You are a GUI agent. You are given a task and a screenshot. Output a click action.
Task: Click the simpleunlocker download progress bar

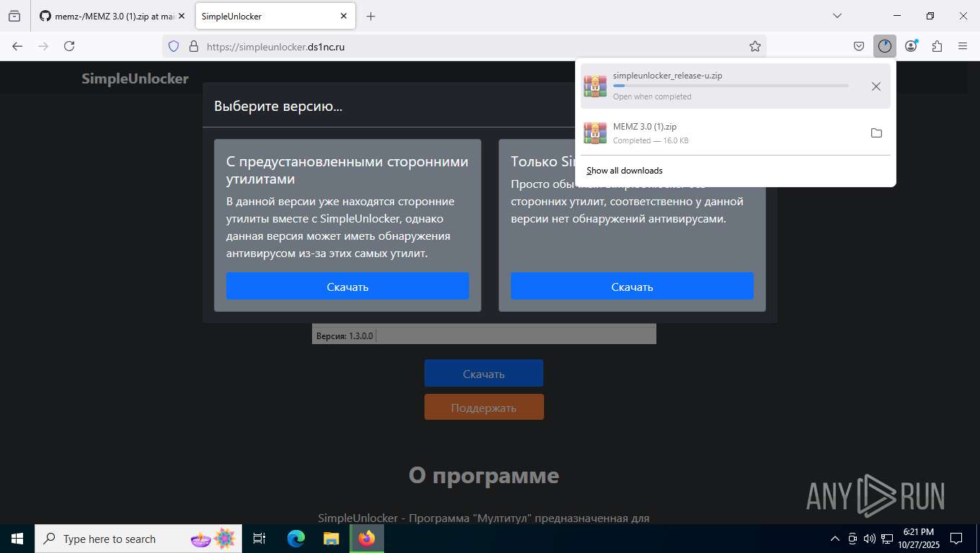point(731,86)
